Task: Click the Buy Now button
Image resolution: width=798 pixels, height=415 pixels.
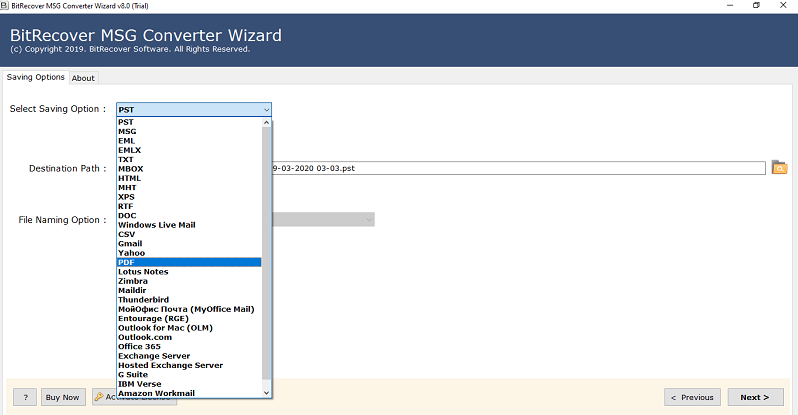Action: 63,397
